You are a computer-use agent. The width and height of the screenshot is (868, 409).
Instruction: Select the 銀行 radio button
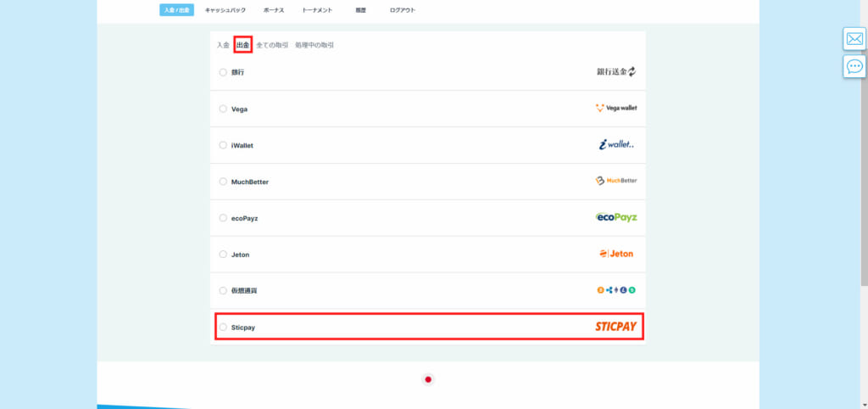tap(223, 72)
